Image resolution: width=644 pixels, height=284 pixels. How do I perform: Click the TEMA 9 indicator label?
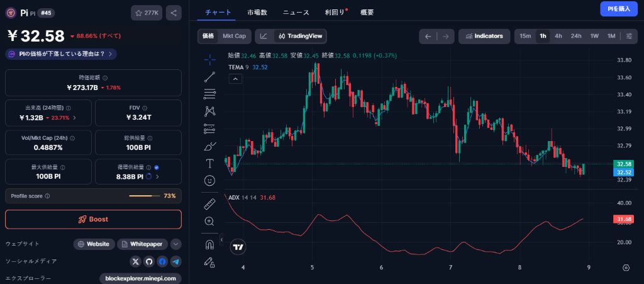238,67
